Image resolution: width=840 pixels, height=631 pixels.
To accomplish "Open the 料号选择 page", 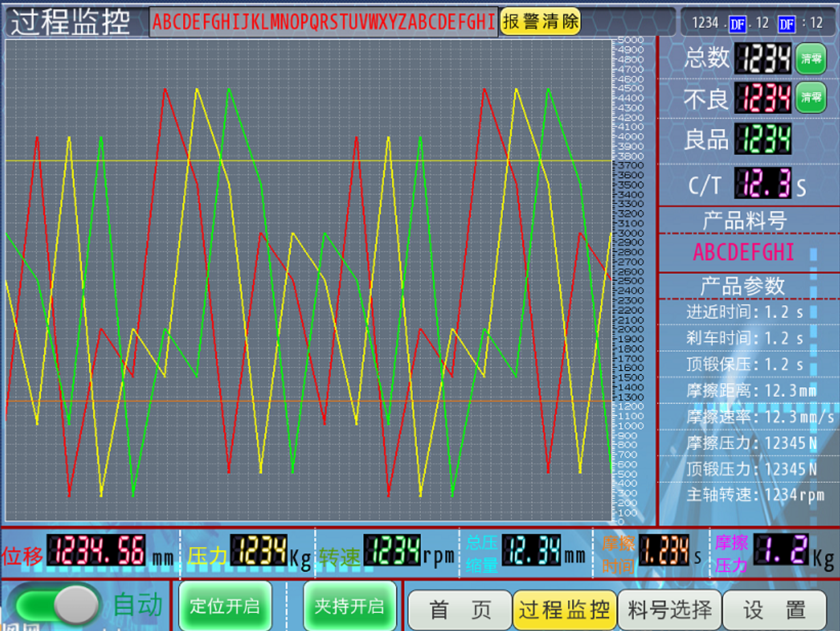I will 669,610.
